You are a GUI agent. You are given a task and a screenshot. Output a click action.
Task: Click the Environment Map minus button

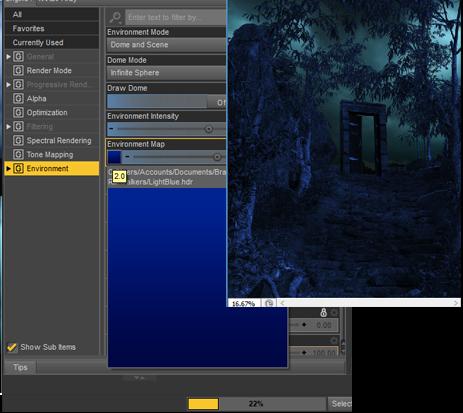[127, 157]
